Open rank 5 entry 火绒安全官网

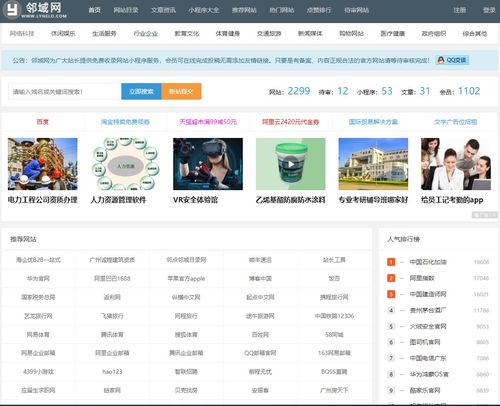tap(428, 326)
